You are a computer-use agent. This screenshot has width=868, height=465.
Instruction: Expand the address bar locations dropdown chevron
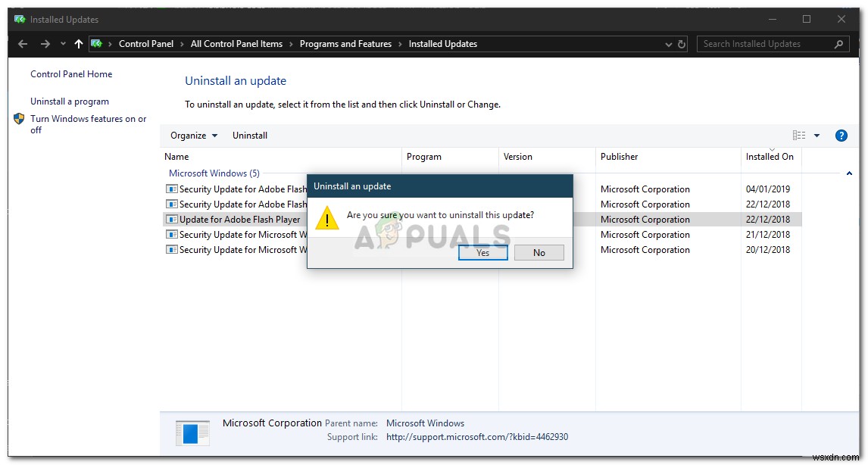(668, 44)
